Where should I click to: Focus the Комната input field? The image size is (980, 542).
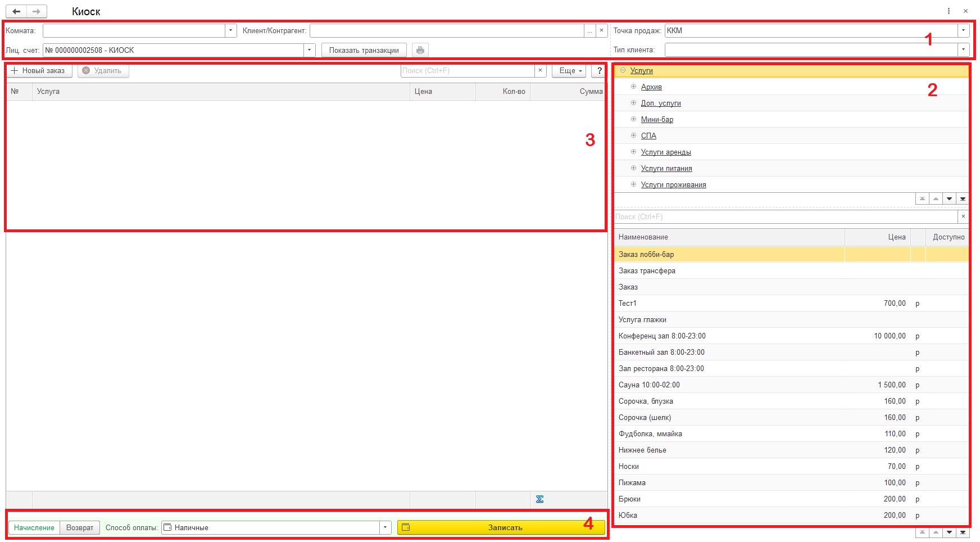click(134, 30)
